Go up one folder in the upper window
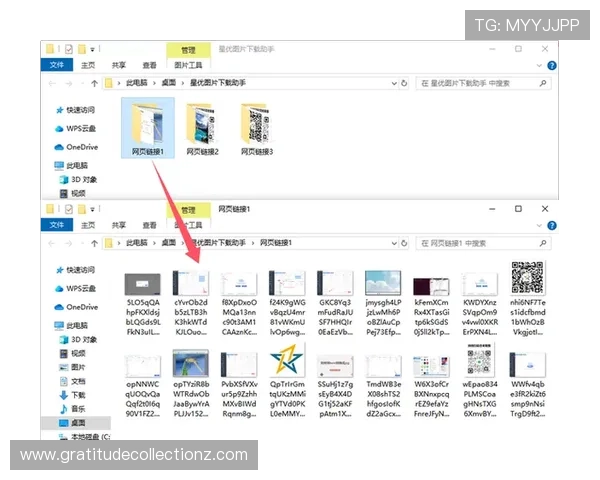This screenshot has height=480, width=600. [95, 83]
